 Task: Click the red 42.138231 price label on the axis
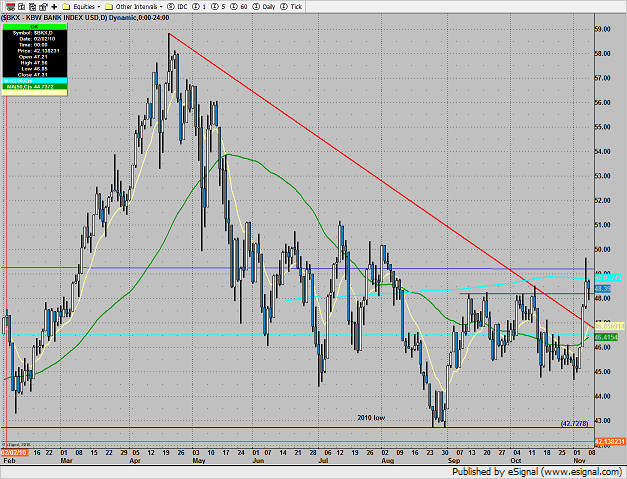click(610, 442)
